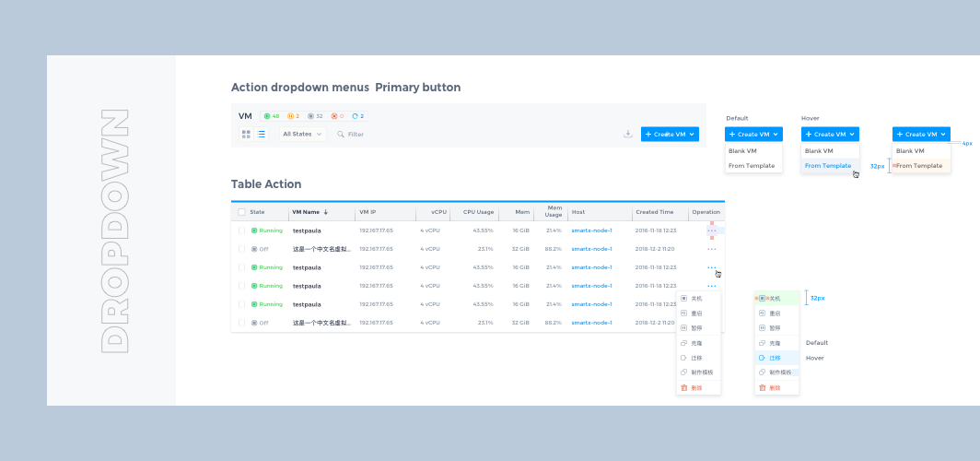Click the blue refreshing VMs count chip

point(358,116)
